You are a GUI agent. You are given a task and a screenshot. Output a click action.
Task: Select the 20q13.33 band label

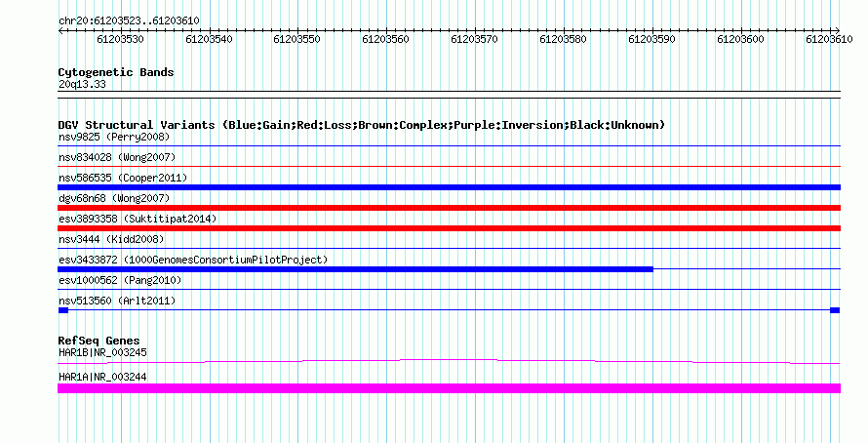(x=82, y=84)
